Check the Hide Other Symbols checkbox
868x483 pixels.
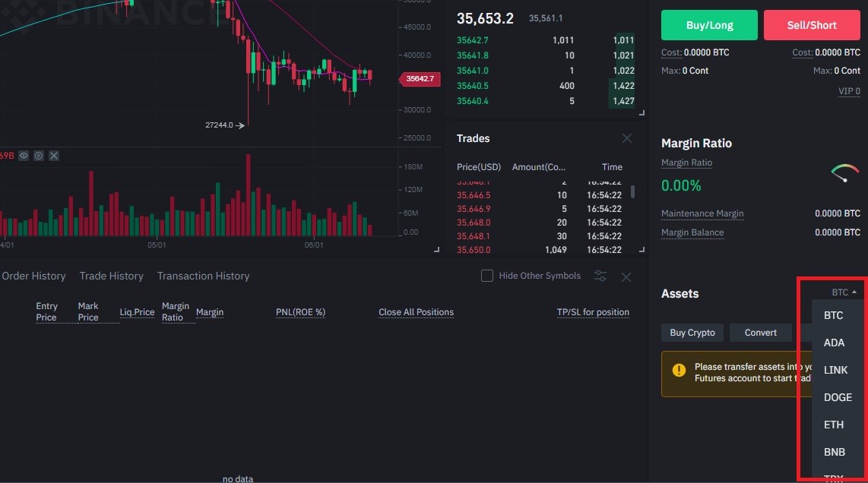(487, 276)
